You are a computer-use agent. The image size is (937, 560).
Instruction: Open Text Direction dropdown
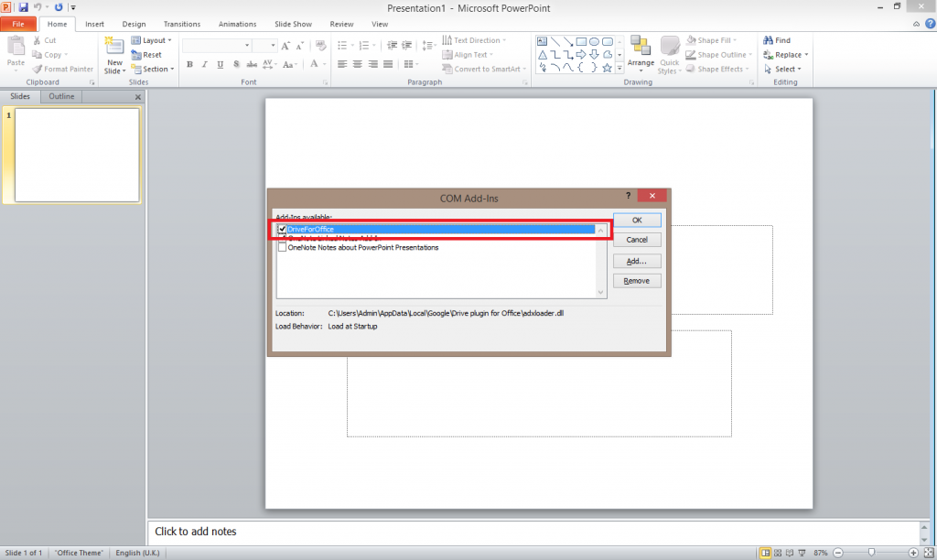[x=475, y=40]
